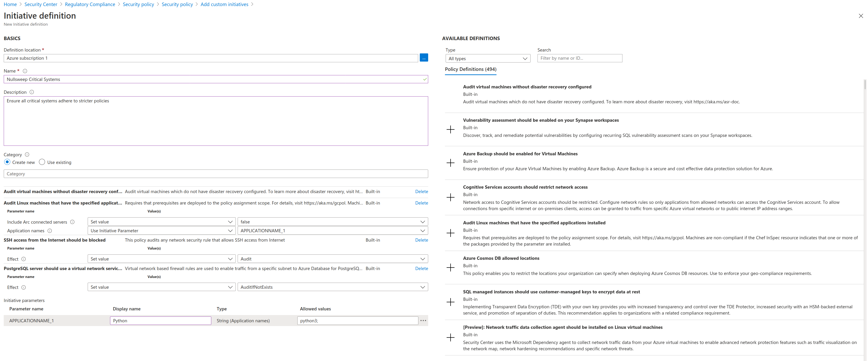
Task: Select the Use existing category radio
Action: pyautogui.click(x=42, y=162)
